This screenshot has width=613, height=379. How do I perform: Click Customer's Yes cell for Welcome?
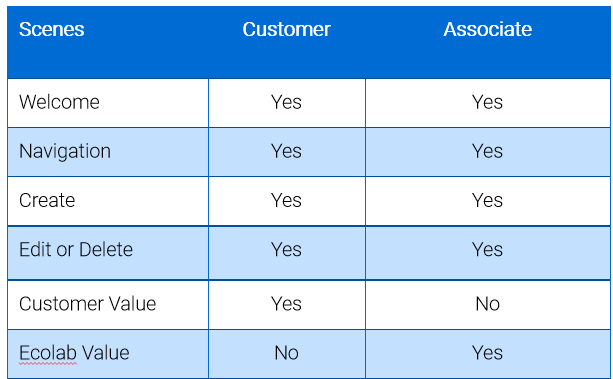pyautogui.click(x=287, y=103)
